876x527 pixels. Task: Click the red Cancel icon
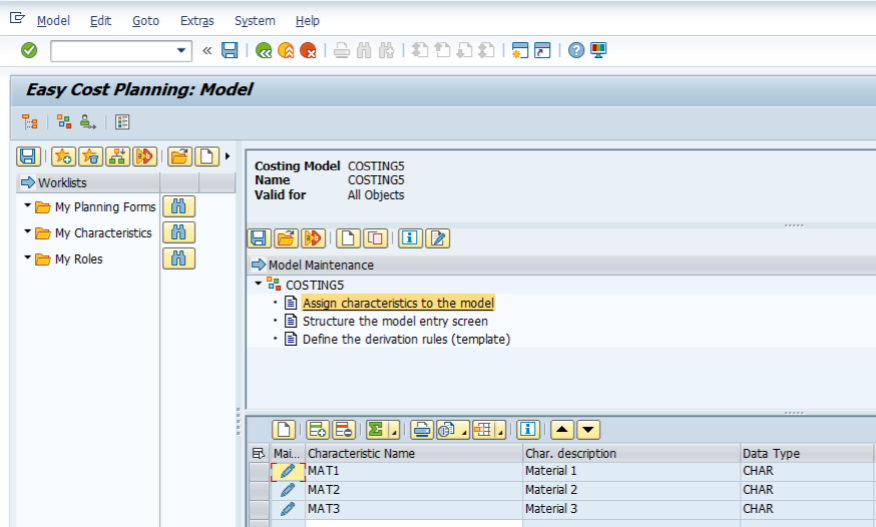click(308, 50)
